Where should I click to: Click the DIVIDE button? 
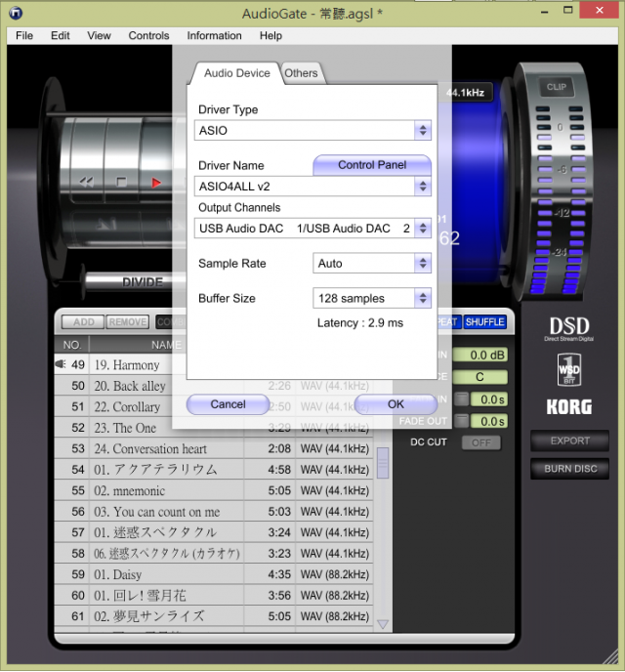143,282
